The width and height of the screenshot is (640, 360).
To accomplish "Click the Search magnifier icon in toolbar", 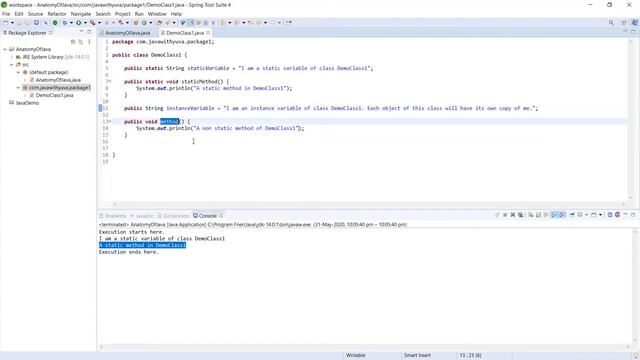I will 611,23.
